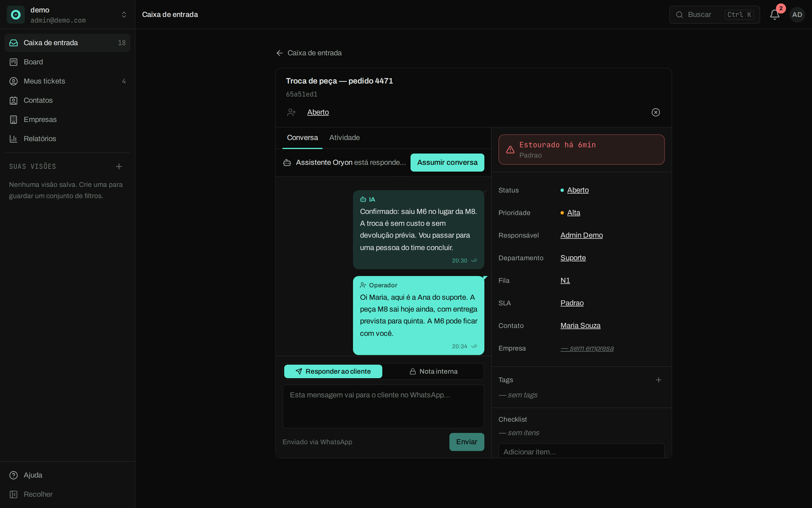Click the demo workspace logo icon

coord(16,14)
